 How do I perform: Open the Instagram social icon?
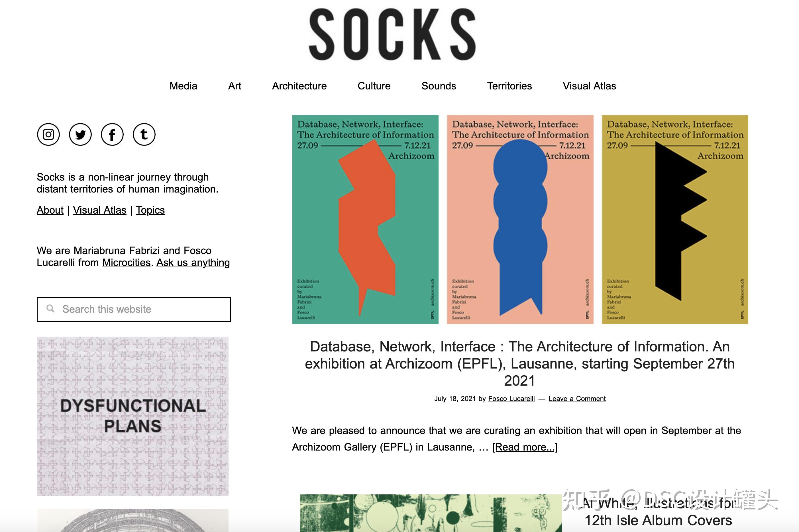pos(48,134)
